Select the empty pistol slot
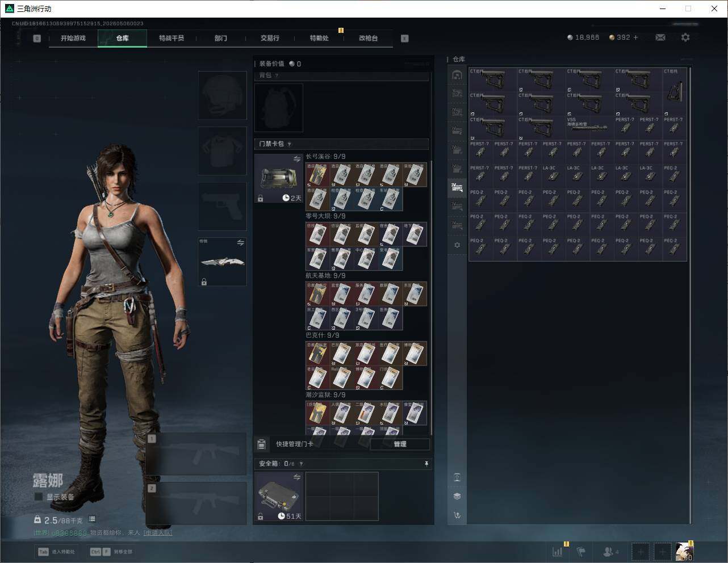Screen dimensions: 728x563 click(223, 207)
